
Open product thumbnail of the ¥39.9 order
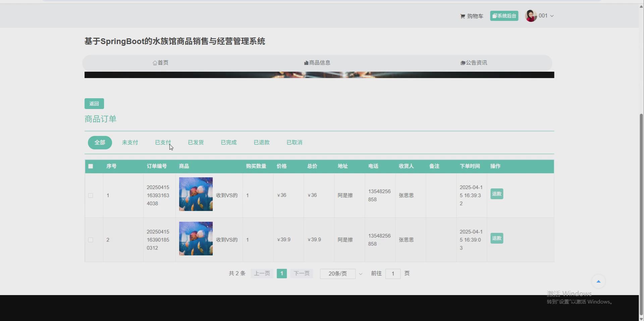click(x=196, y=238)
